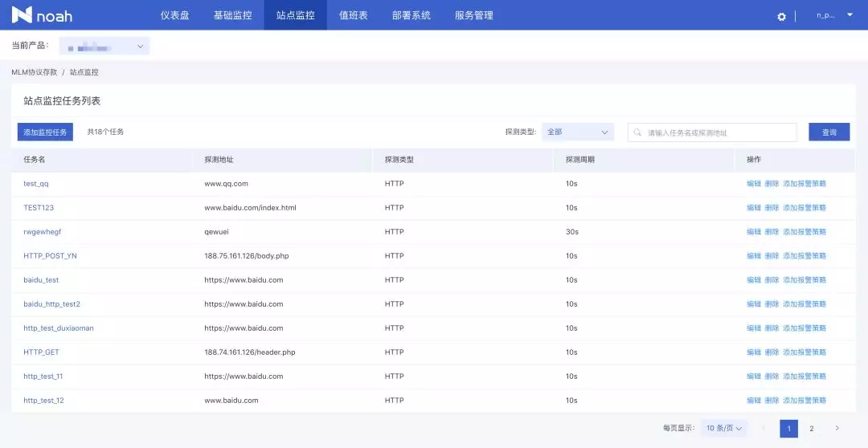Click 删除 for HTTP_GET row
Image resolution: width=868 pixels, height=448 pixels.
[772, 352]
